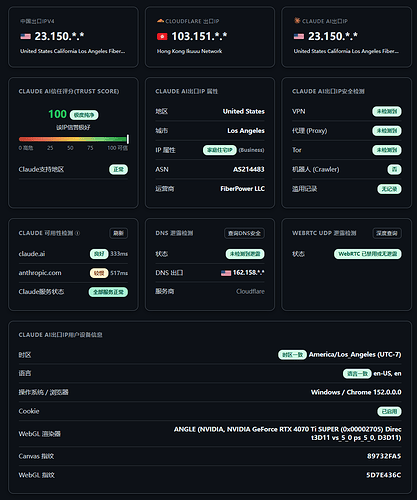Click the Cloudflare cloud logo icon

pyautogui.click(x=160, y=21)
